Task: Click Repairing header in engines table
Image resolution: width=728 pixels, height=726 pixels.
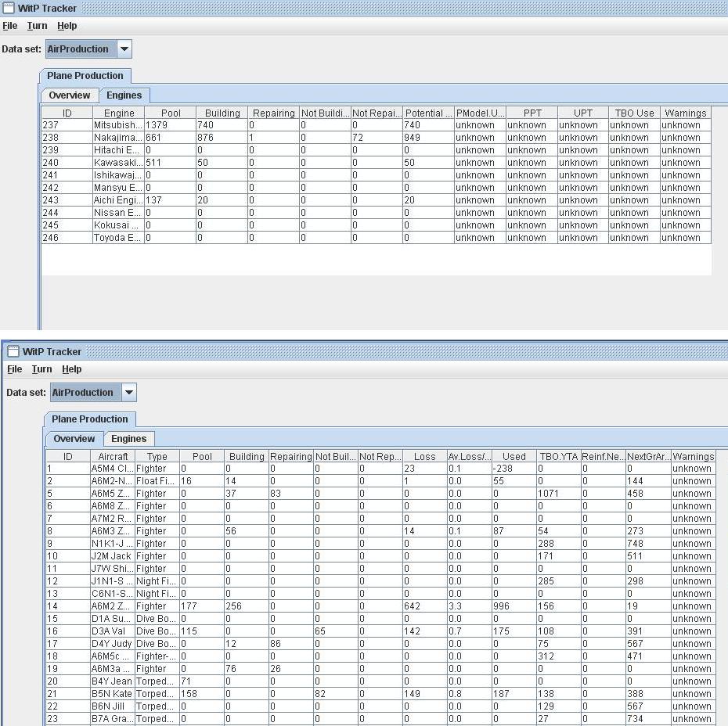Action: point(273,113)
